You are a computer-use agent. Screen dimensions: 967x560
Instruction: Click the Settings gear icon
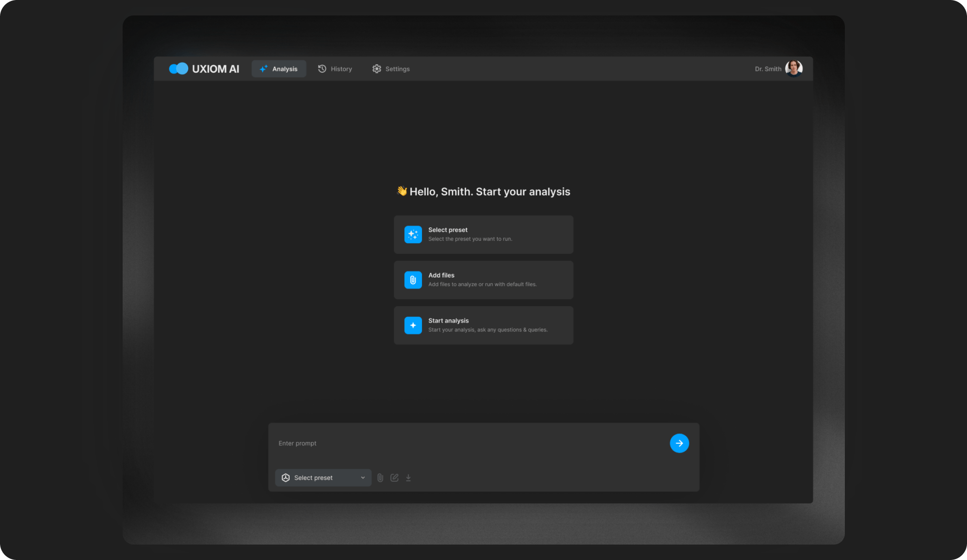coord(377,69)
